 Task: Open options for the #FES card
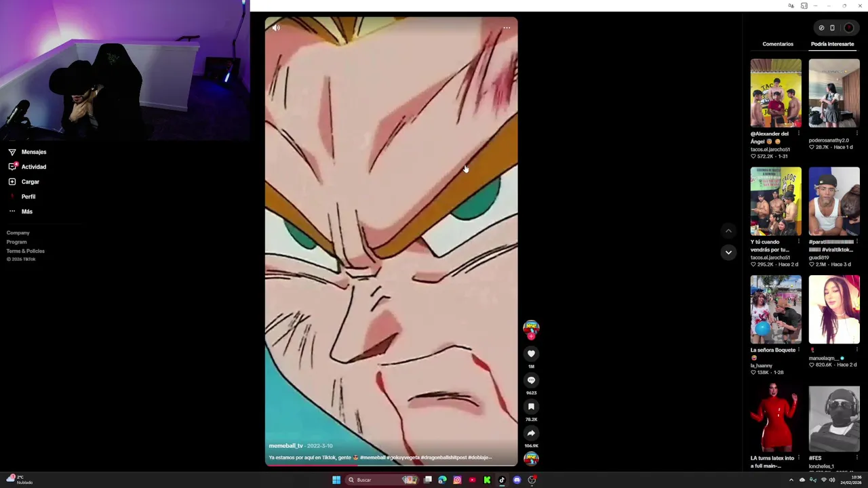pos(857,458)
